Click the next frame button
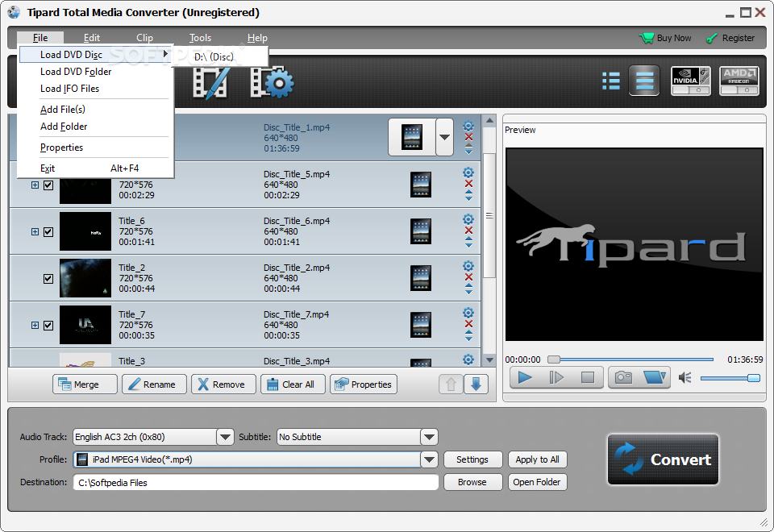774x532 pixels. [x=556, y=377]
